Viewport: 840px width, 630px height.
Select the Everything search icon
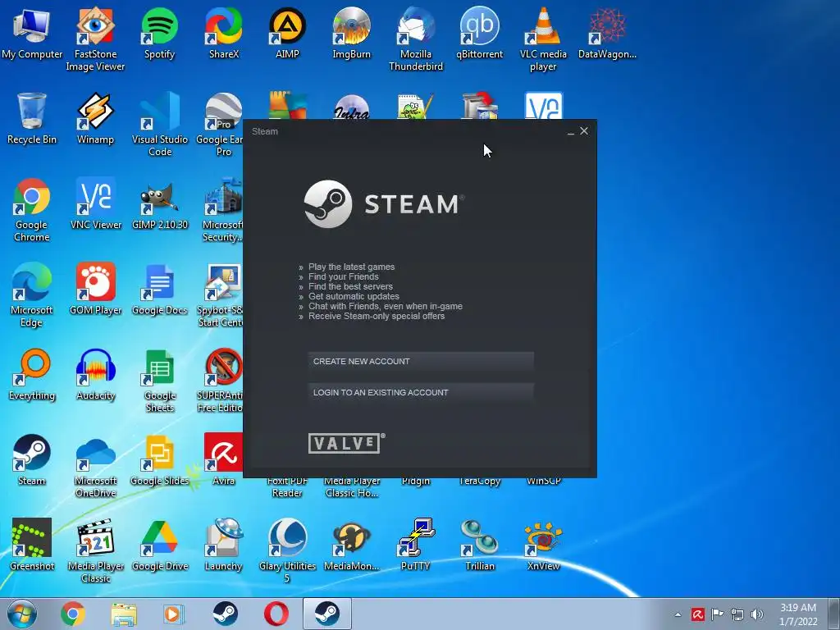tap(32, 374)
